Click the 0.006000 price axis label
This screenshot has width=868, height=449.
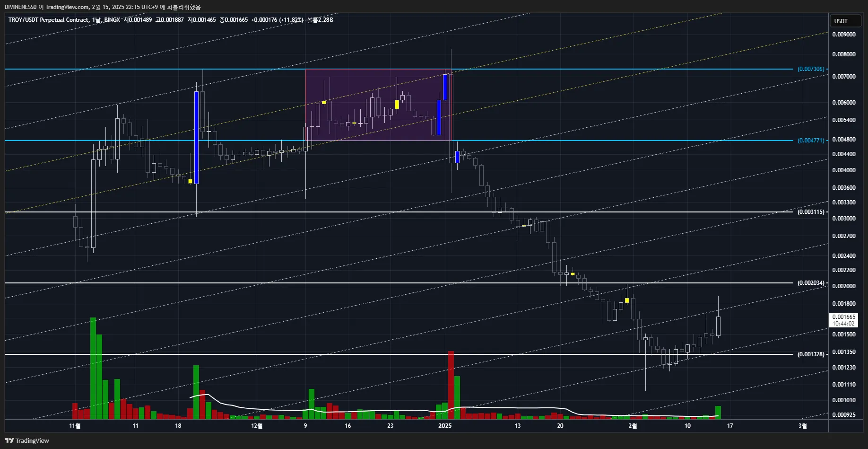844,103
